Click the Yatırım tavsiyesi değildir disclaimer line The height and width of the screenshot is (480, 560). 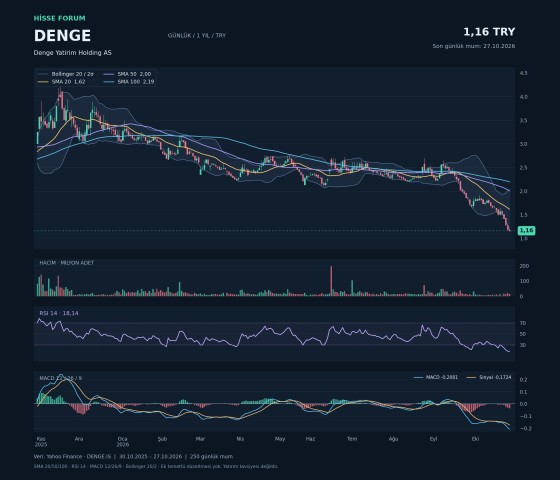250,466
